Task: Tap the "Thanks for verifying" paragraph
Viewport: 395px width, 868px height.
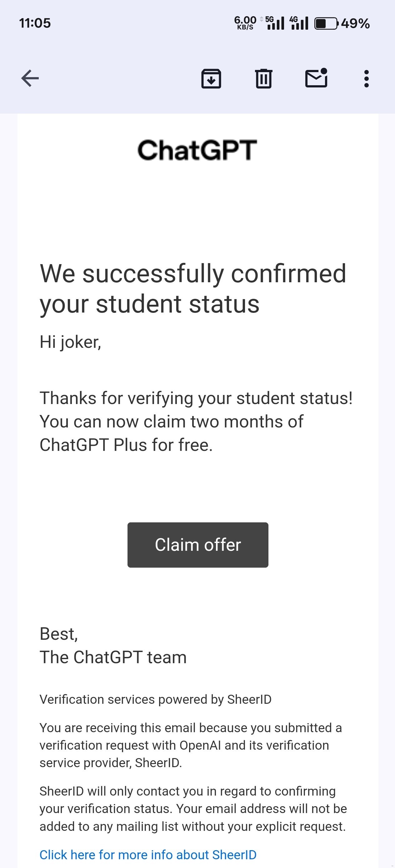Action: (196, 421)
